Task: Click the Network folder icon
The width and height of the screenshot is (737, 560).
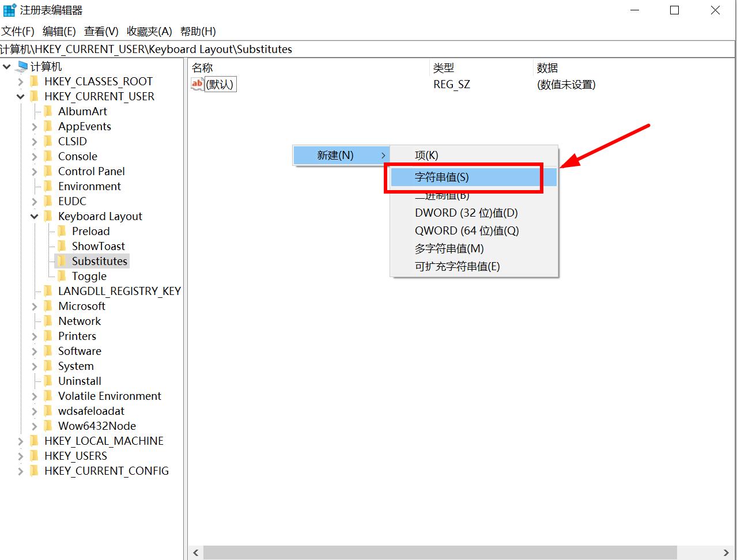Action: (x=48, y=321)
